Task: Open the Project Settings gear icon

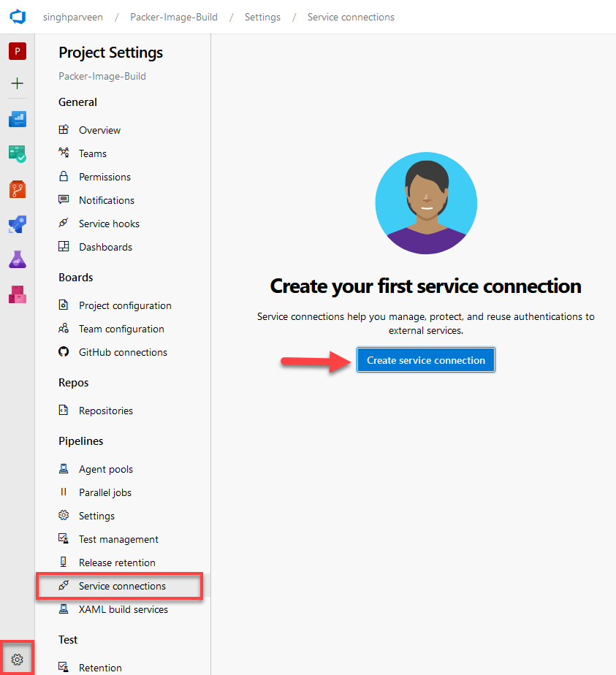Action: click(x=17, y=657)
